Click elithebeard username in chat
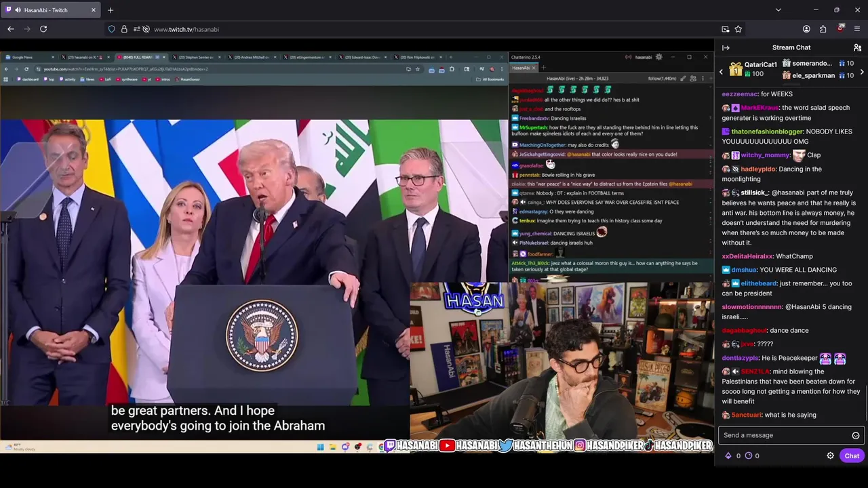Viewport: 868px width, 488px height. [x=759, y=283]
